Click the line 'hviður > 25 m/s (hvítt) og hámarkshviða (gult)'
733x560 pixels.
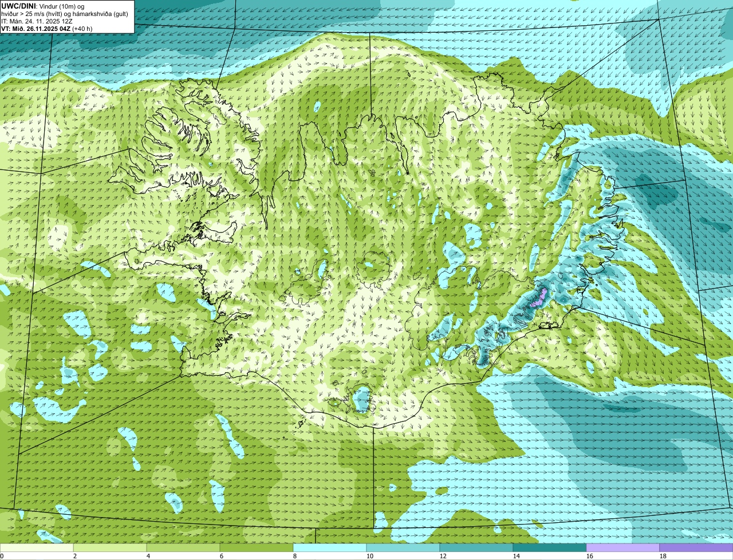tap(65, 13)
